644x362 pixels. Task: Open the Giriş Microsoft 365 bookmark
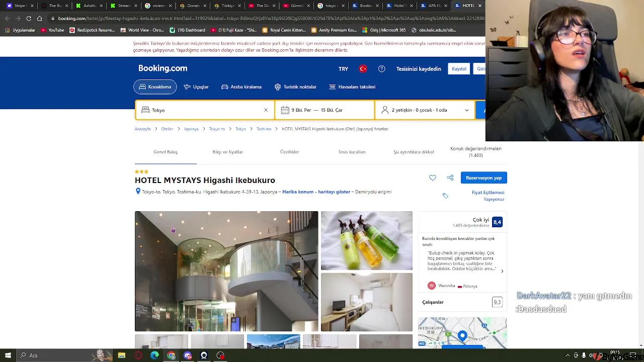pyautogui.click(x=384, y=30)
